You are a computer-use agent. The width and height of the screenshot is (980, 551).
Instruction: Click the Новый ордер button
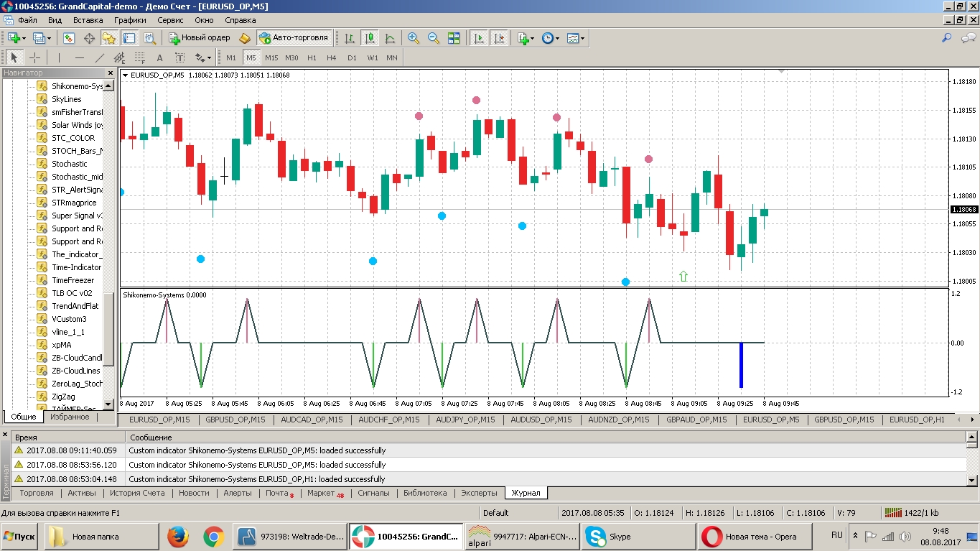tap(200, 38)
